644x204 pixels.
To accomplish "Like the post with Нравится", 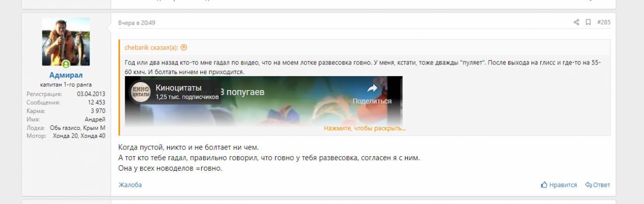I will point(558,185).
